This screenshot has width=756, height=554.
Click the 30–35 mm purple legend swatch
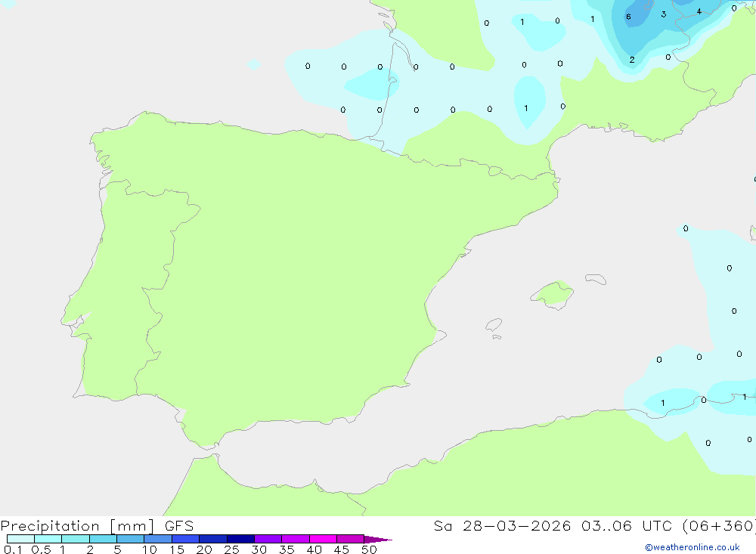click(268, 539)
